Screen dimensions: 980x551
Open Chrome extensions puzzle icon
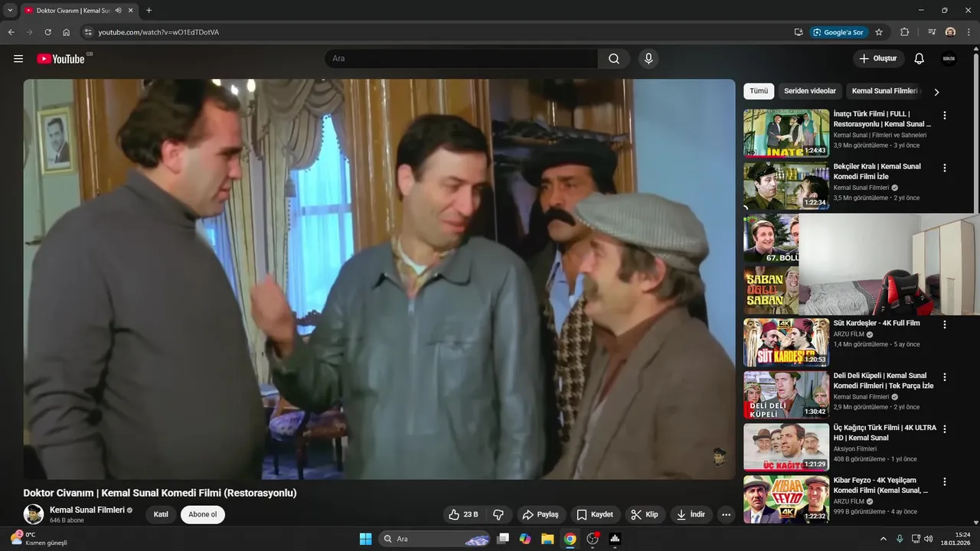tap(905, 32)
